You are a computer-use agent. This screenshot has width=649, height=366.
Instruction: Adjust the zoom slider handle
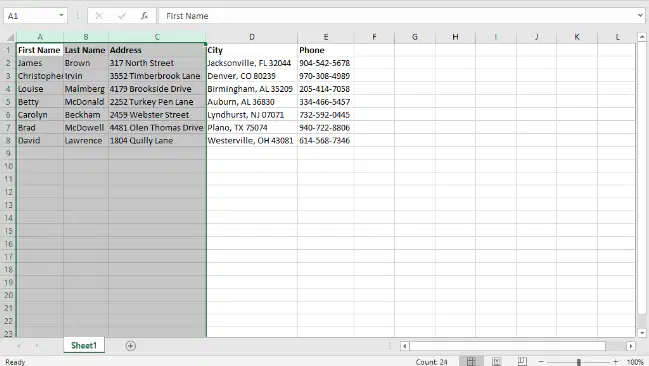coord(579,362)
